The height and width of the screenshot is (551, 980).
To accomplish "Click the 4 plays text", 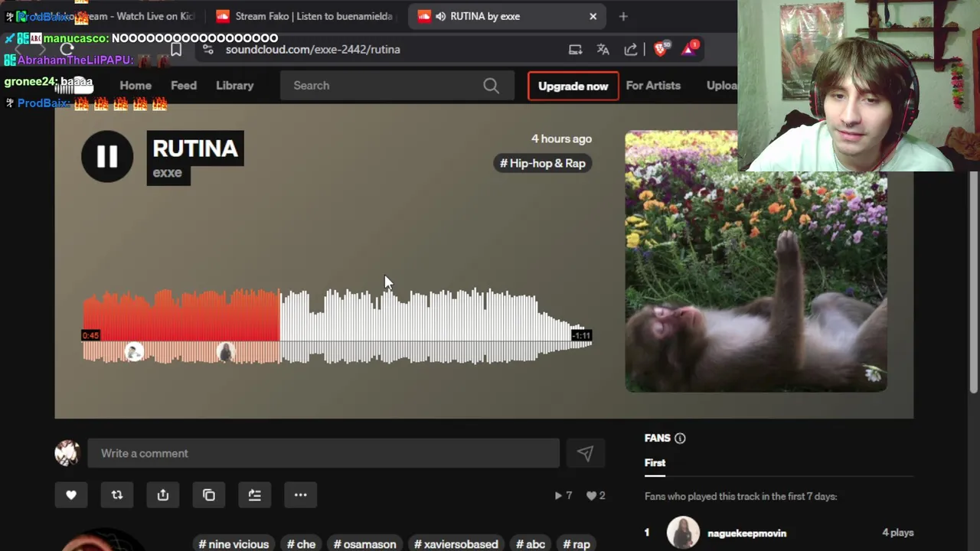I will 897,533.
